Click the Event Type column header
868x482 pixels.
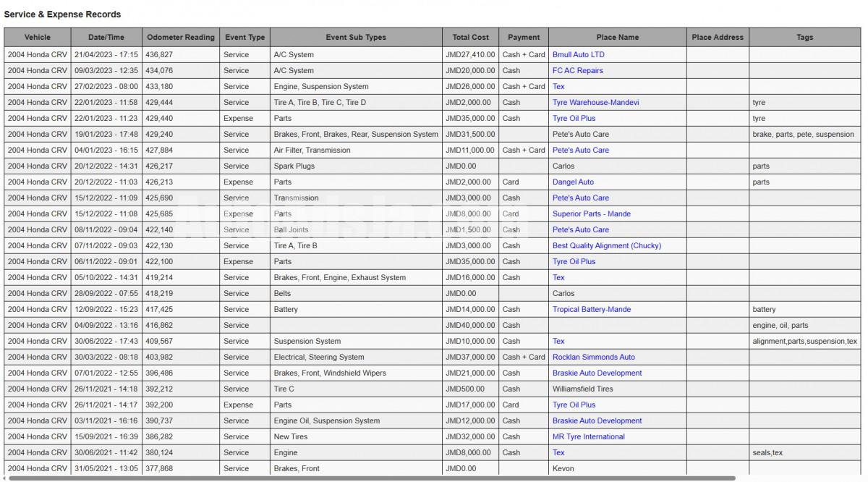point(245,37)
